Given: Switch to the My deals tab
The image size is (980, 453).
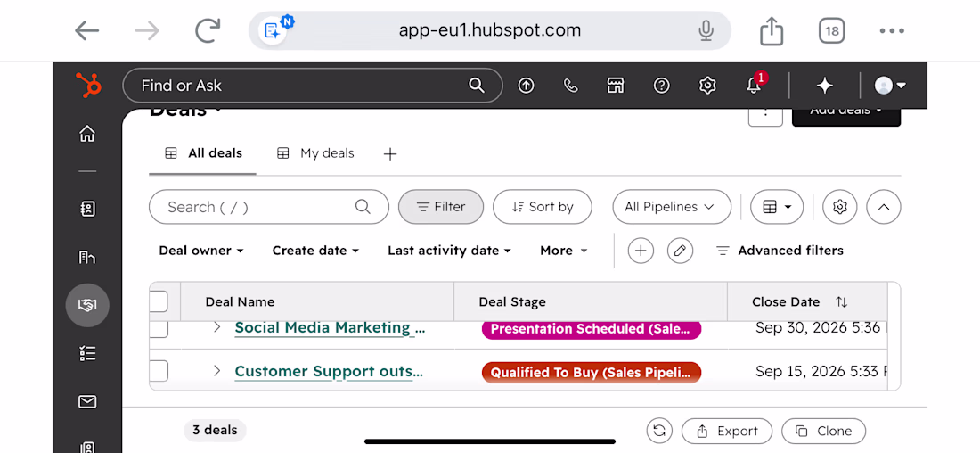Looking at the screenshot, I should point(315,153).
